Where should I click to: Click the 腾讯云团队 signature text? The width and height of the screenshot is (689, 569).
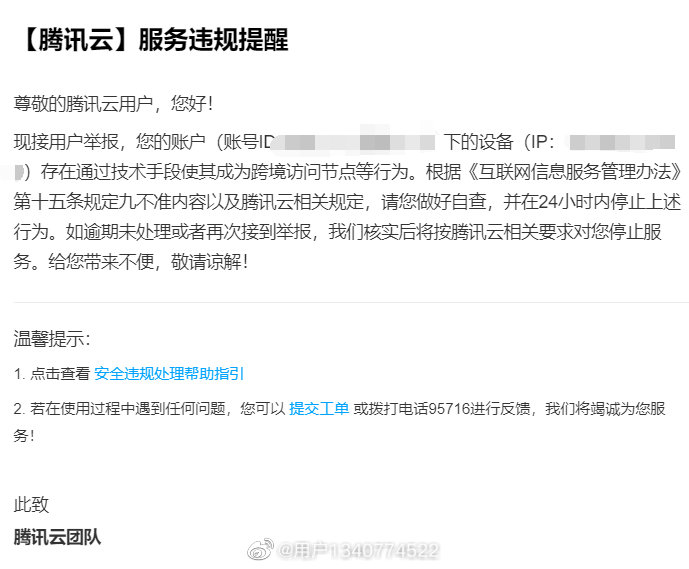pos(57,536)
